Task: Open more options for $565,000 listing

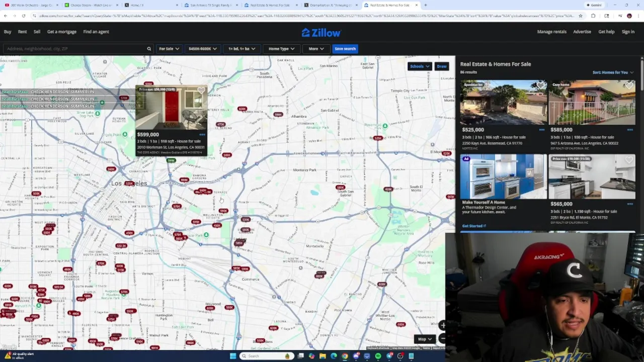Action: click(x=630, y=204)
